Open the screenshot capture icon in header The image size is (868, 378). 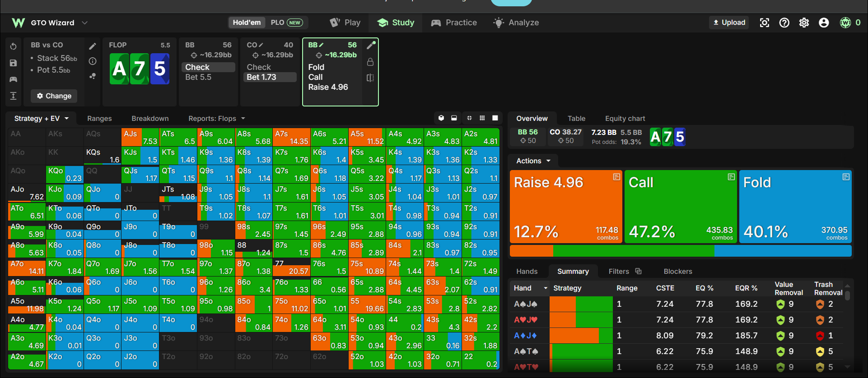click(764, 23)
